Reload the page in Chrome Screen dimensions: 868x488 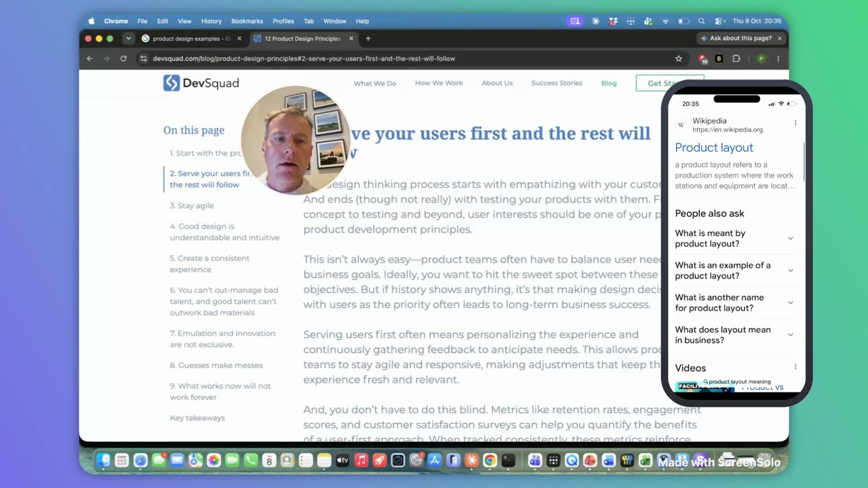click(x=123, y=58)
